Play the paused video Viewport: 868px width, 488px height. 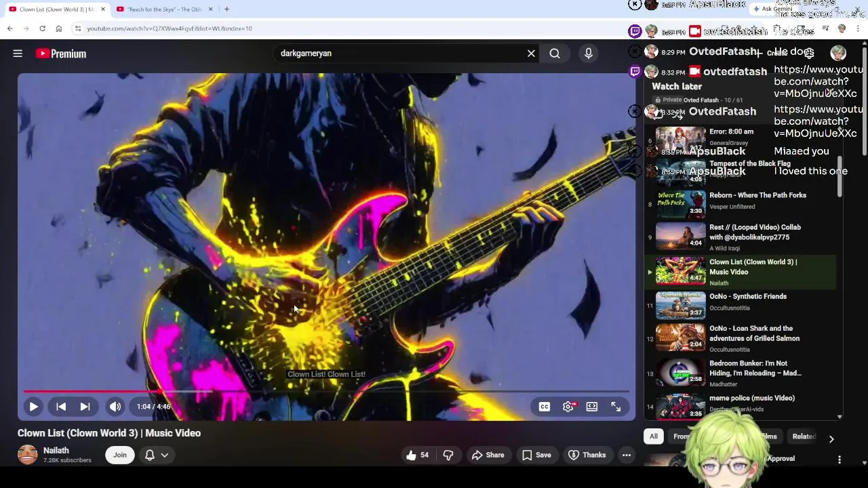coord(33,407)
